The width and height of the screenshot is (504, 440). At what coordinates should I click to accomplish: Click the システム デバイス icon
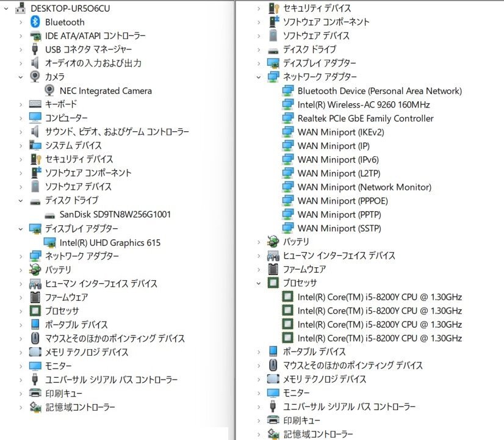tap(35, 145)
